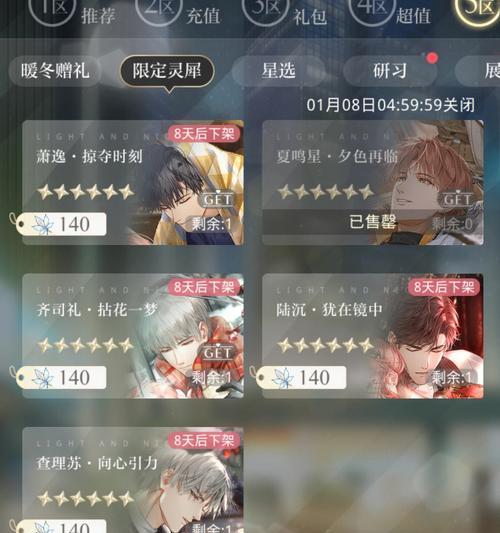
Task: Select the 限定灵犀 category pill
Action: (167, 71)
